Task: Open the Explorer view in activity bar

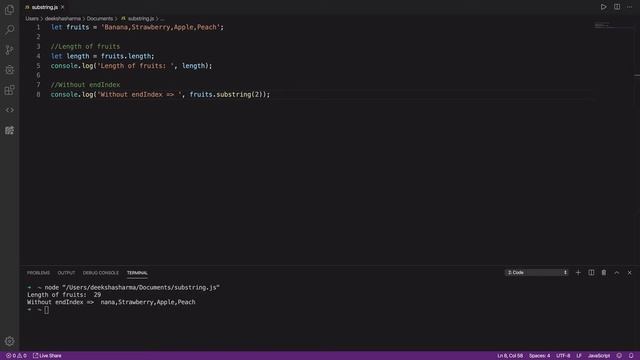Action: click(9, 9)
